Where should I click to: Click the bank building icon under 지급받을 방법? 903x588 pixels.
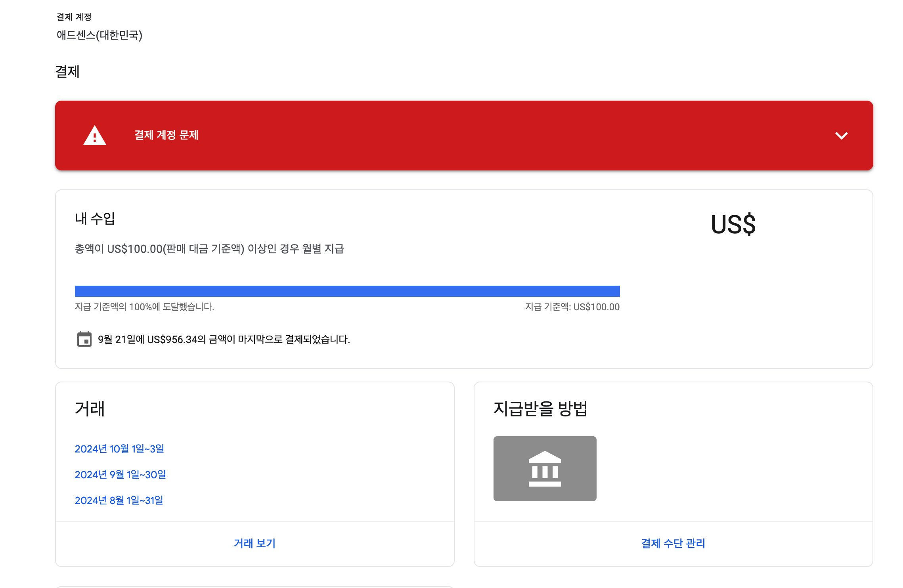click(545, 469)
